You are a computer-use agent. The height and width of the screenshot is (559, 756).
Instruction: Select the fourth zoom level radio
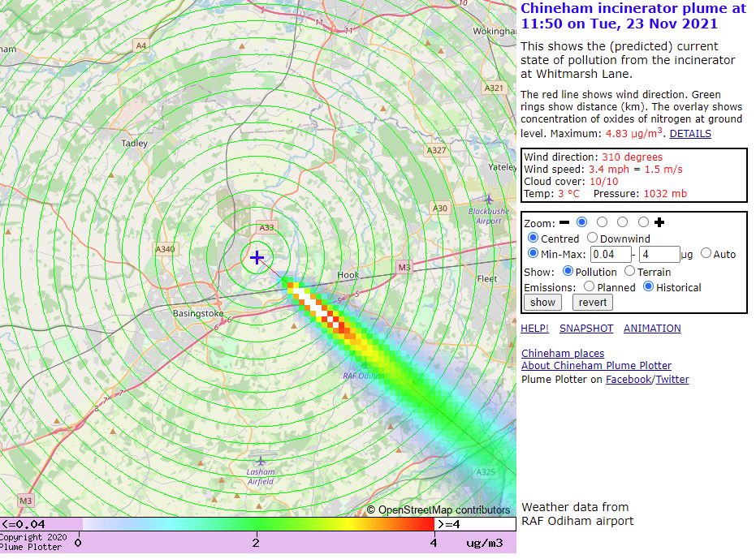[643, 222]
